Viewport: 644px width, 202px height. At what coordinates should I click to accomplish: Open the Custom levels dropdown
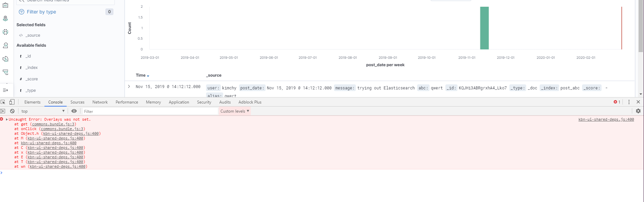235,111
